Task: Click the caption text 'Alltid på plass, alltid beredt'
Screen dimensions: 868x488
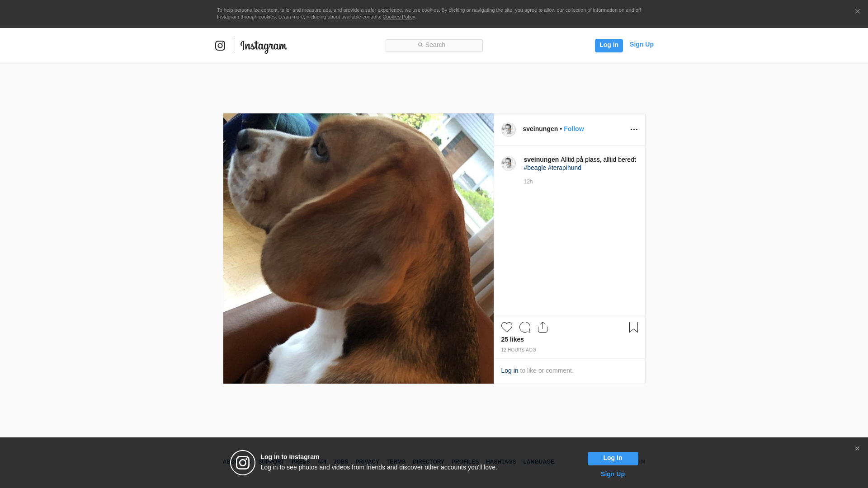Action: point(598,160)
